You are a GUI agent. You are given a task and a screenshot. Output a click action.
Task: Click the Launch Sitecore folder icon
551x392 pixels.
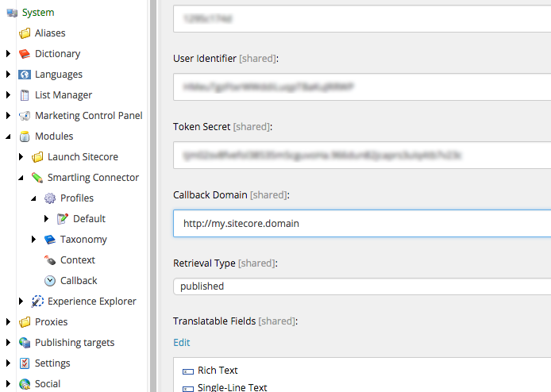37,157
